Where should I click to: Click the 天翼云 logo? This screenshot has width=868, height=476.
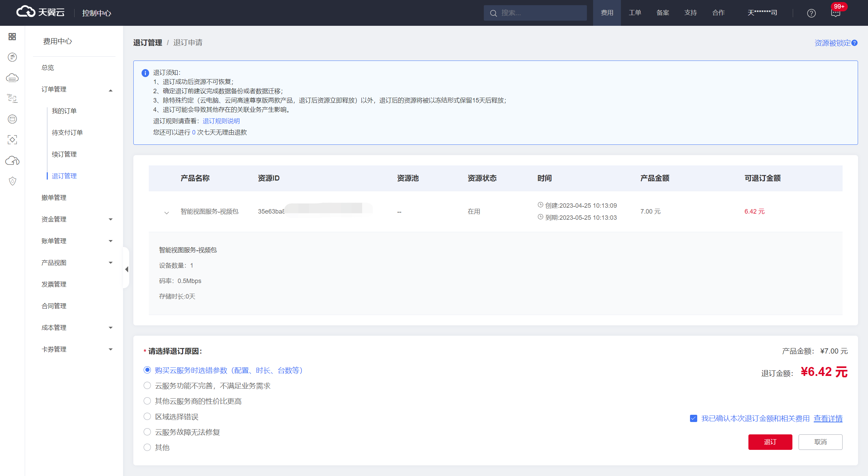pyautogui.click(x=41, y=12)
